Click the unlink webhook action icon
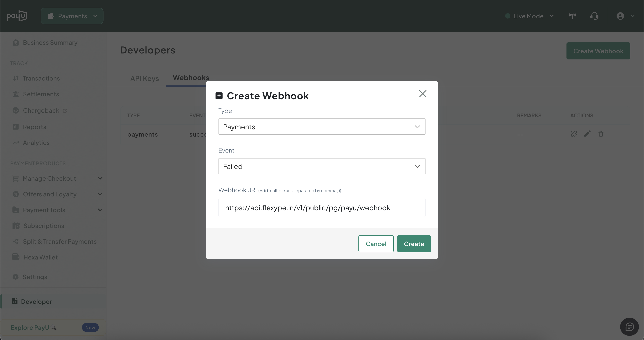 click(x=574, y=134)
